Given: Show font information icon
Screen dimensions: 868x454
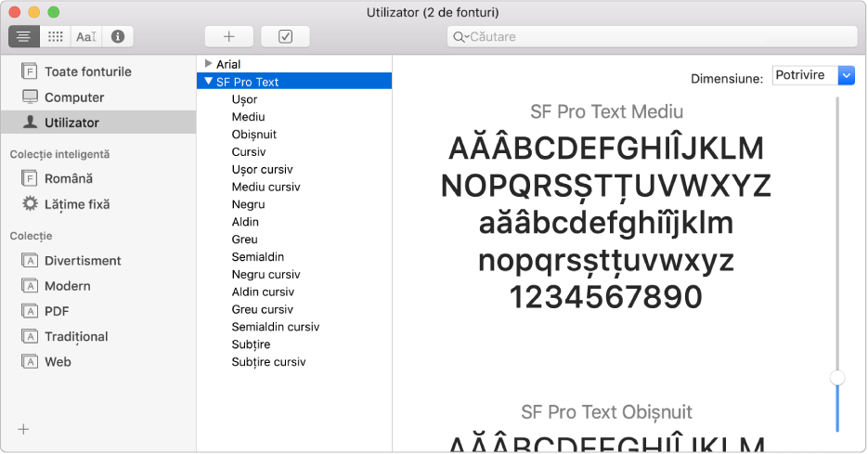Looking at the screenshot, I should click(118, 36).
